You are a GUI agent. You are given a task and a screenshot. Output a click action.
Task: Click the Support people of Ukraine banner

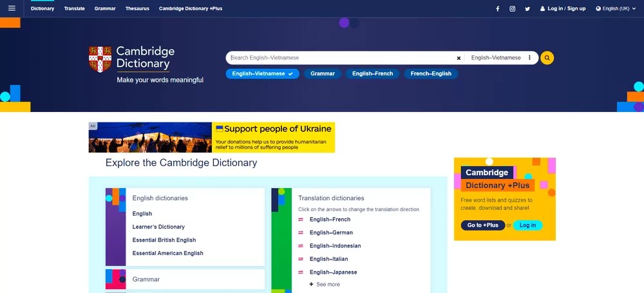(211, 137)
